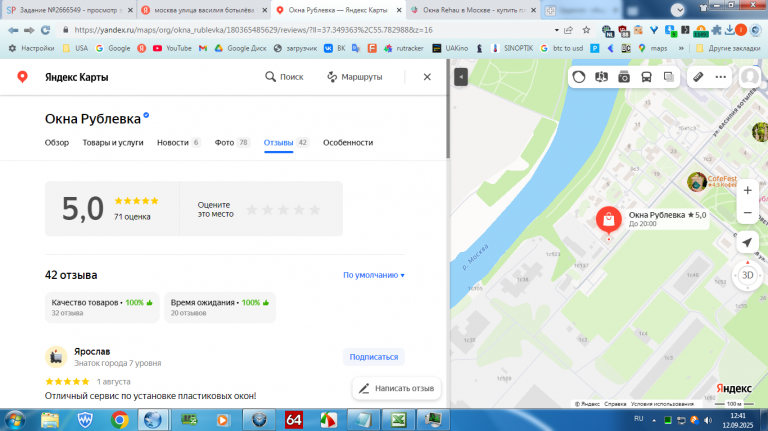Switch to the Новости tab

(x=178, y=143)
